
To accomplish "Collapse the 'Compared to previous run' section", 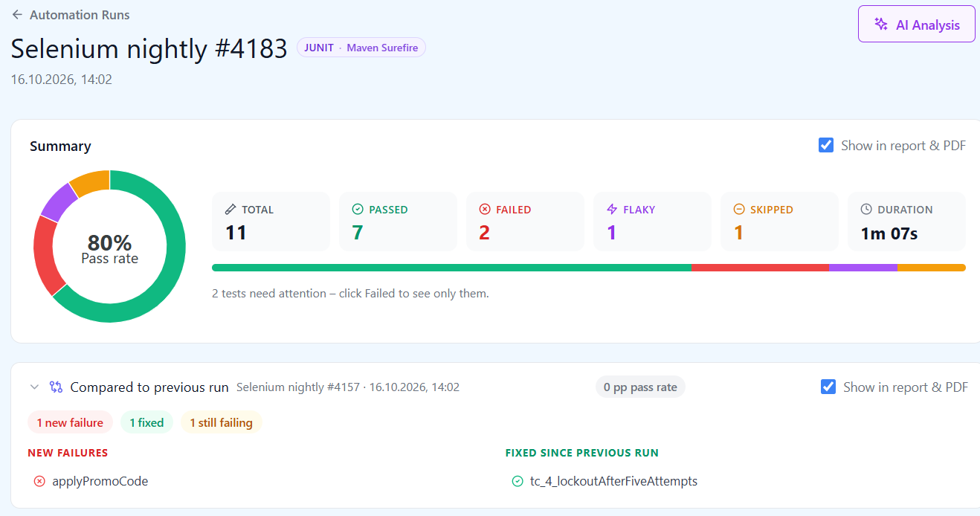I will [34, 387].
